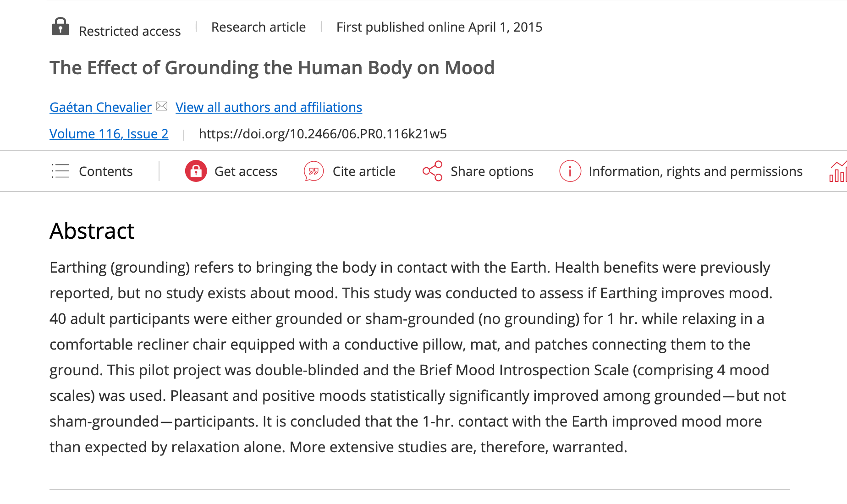Click the circled information icon
The width and height of the screenshot is (847, 504).
click(x=570, y=171)
